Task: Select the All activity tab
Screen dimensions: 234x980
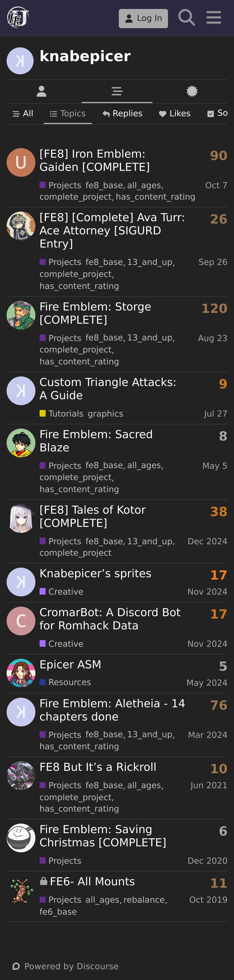Action: coord(23,113)
